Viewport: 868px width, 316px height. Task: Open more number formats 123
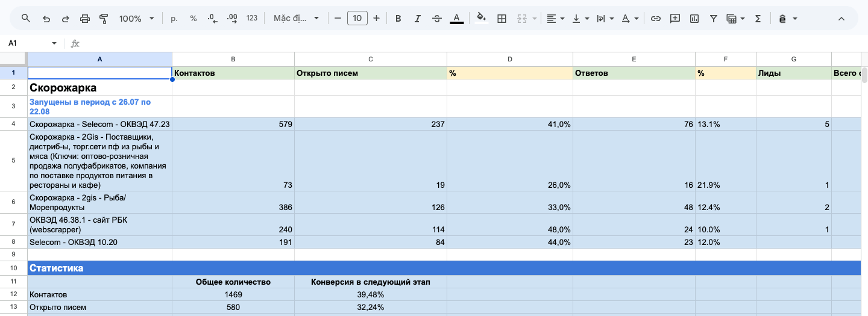pyautogui.click(x=252, y=19)
